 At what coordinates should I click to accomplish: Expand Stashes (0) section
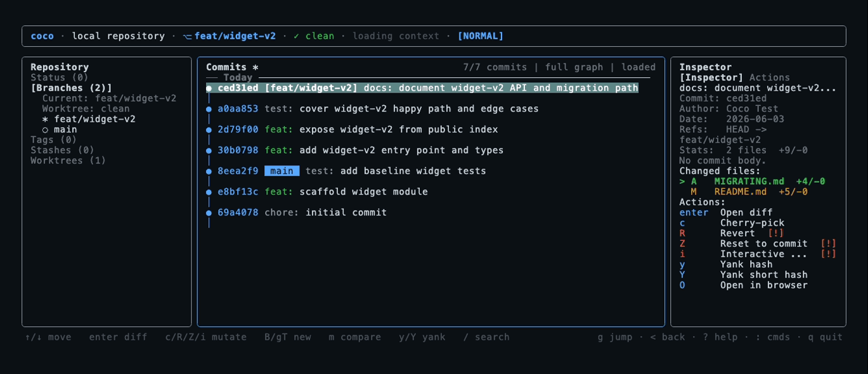point(63,150)
